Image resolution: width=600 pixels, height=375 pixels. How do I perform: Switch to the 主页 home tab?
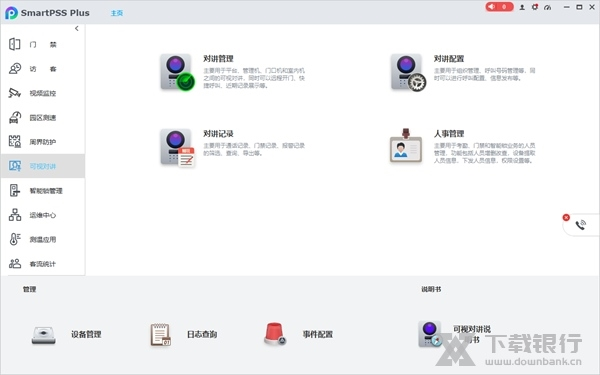[x=117, y=13]
